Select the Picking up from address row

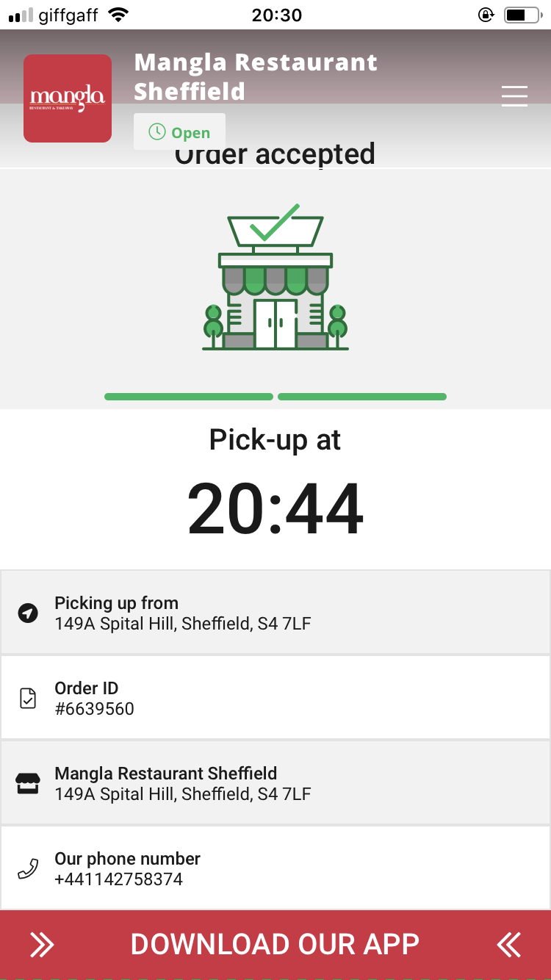(275, 613)
